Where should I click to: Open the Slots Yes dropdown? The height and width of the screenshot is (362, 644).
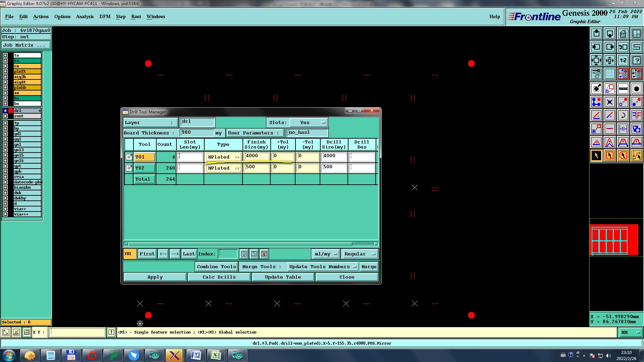point(309,123)
